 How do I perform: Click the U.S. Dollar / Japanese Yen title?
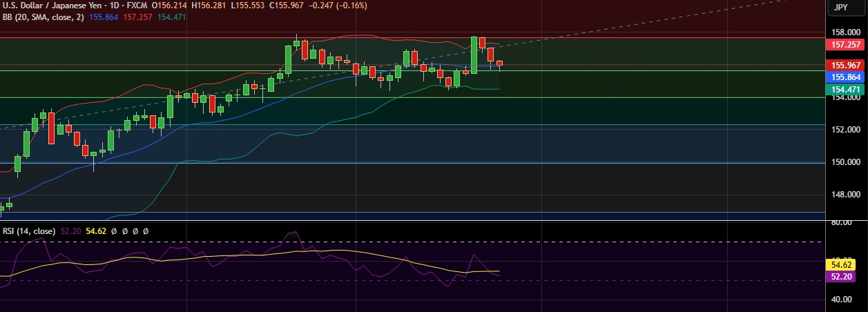(47, 6)
